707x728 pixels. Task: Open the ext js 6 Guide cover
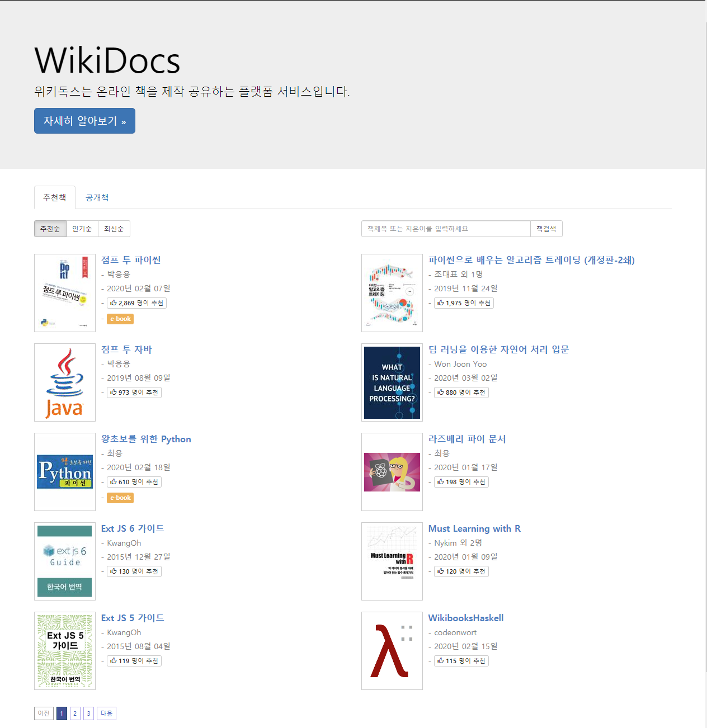[65, 561]
